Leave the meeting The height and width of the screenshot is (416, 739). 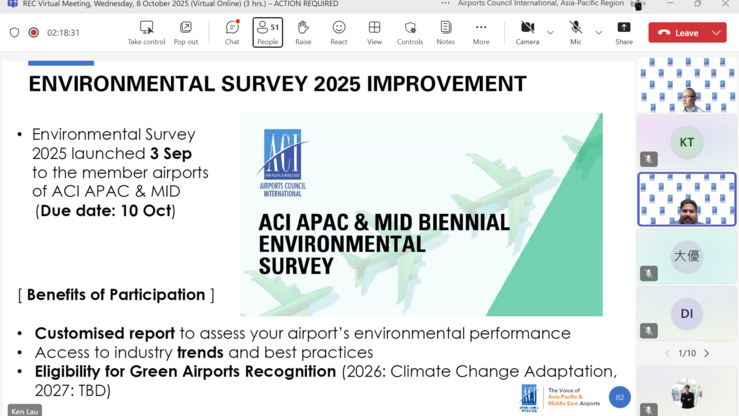679,33
